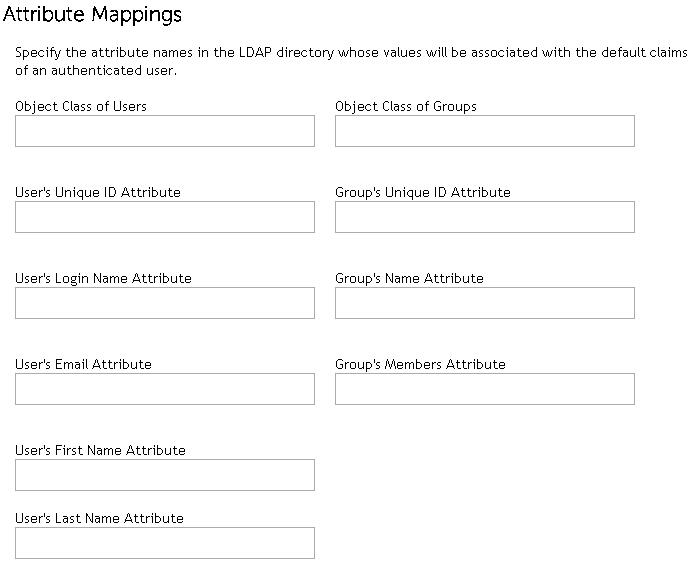Click the "User's Email Attribute" label text
The image size is (690, 563).
coord(83,364)
